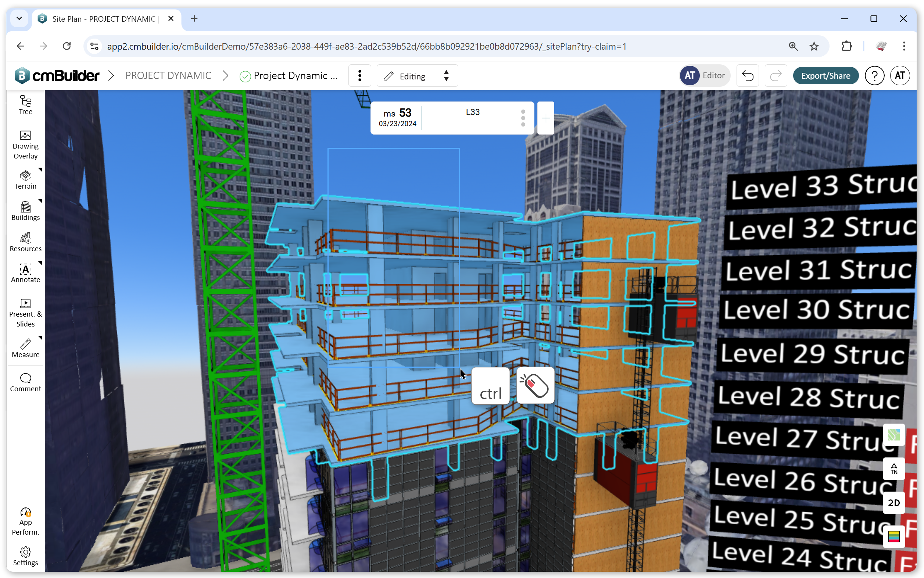This screenshot has width=924, height=578.
Task: Bookmark this page with the star
Action: click(x=814, y=46)
